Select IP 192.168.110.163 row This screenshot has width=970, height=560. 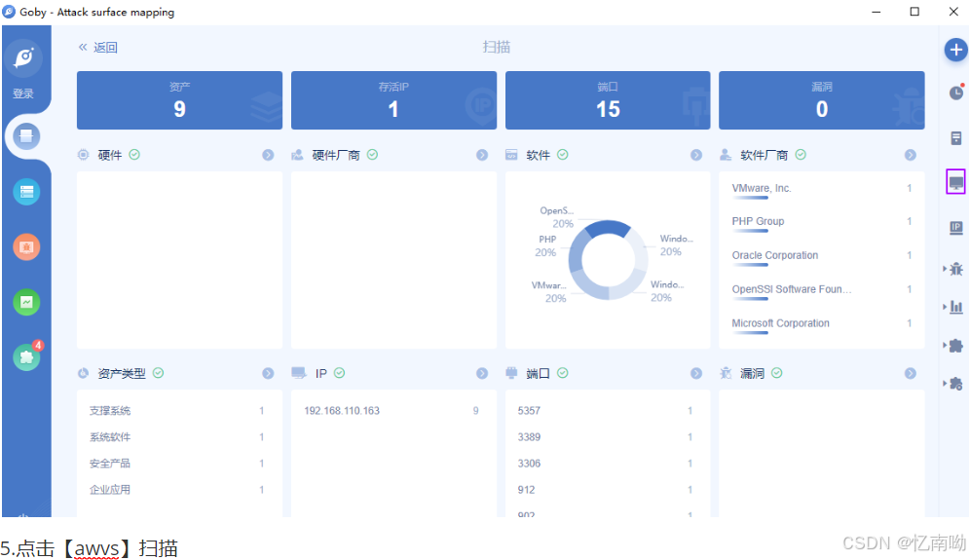point(391,411)
